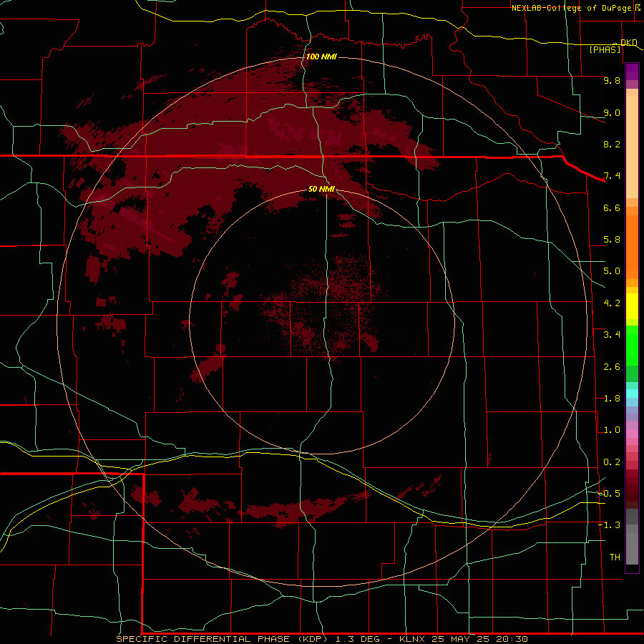644x644 pixels.
Task: Click the -1.3 value on the color scale
Action: click(x=609, y=525)
